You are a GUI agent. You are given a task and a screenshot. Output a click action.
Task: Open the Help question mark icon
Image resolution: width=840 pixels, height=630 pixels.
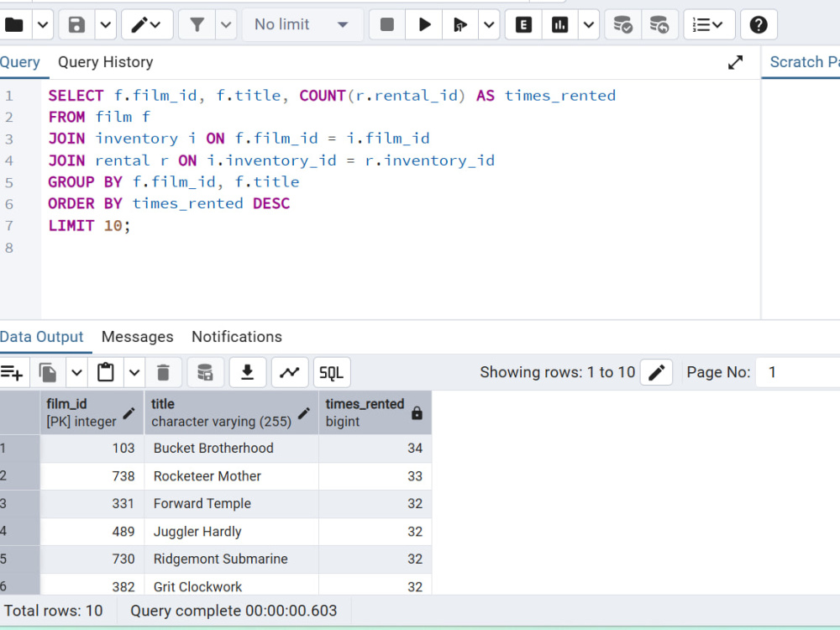759,24
